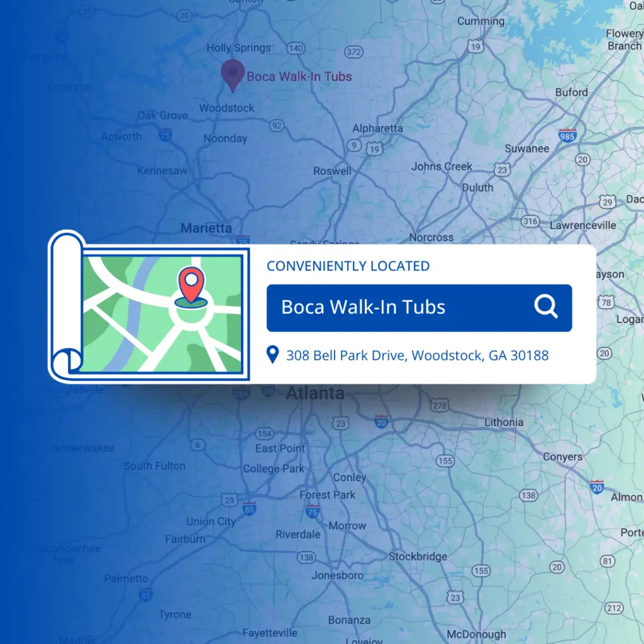Click the Alpharetta city label

377,128
